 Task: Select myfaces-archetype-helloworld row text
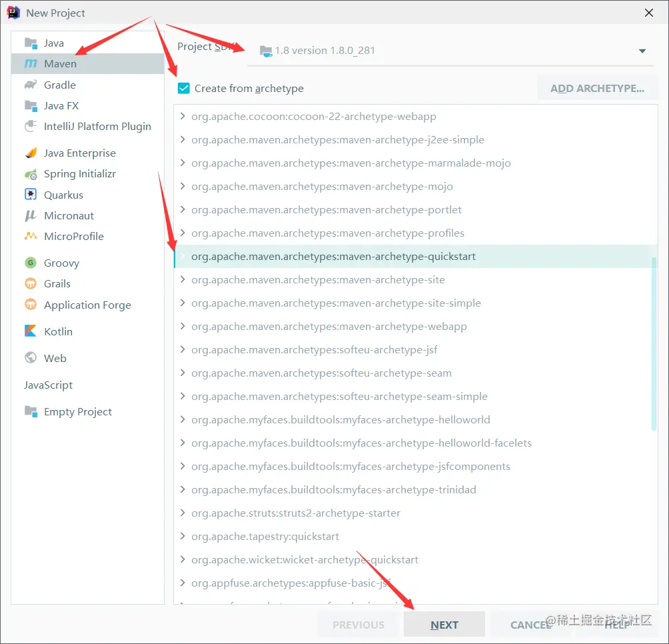click(340, 419)
